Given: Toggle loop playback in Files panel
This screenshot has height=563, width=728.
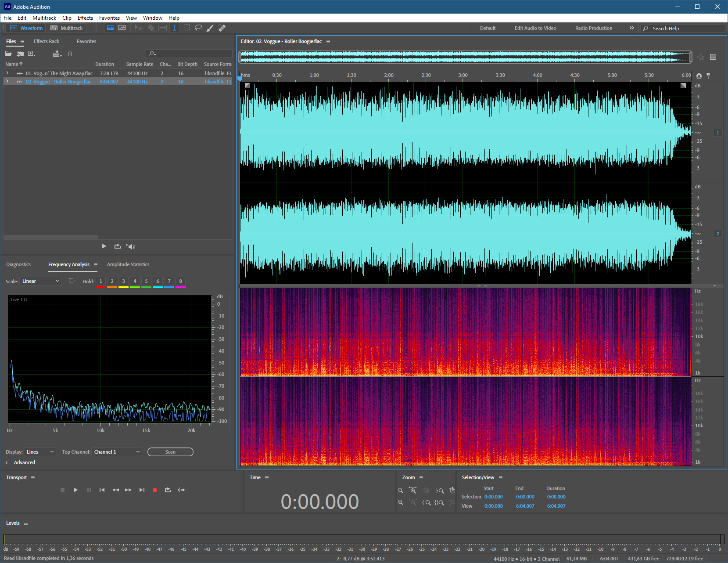Looking at the screenshot, I should click(x=117, y=246).
